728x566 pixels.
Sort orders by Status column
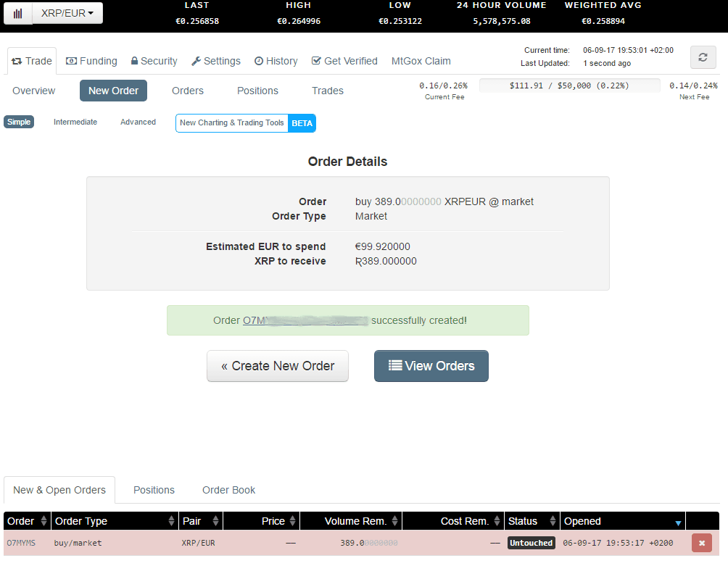(531, 521)
